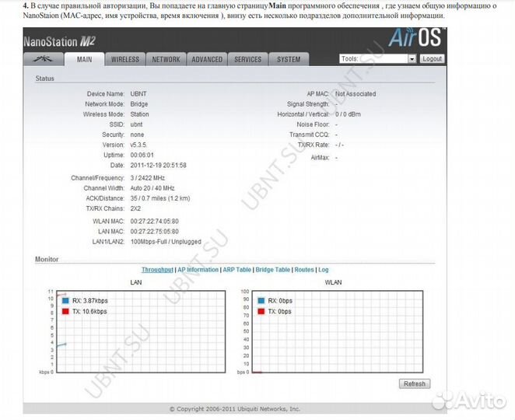
Task: Click the Monitor section heading
Action: coord(47,259)
